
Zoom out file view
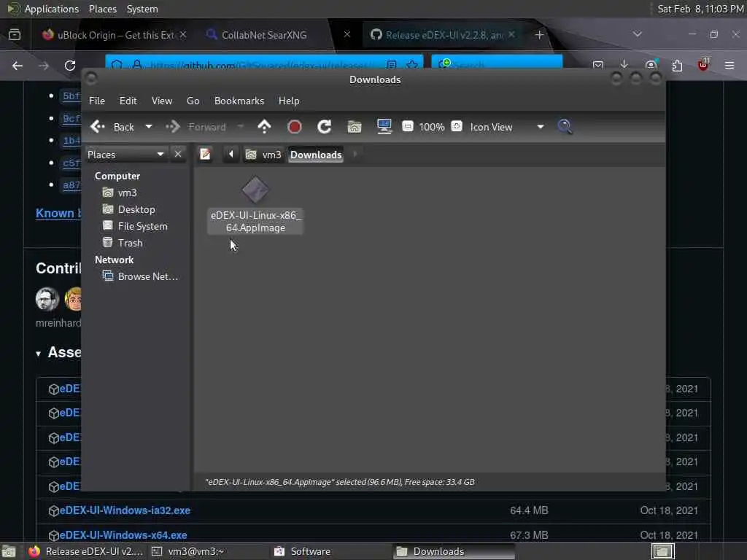[407, 126]
